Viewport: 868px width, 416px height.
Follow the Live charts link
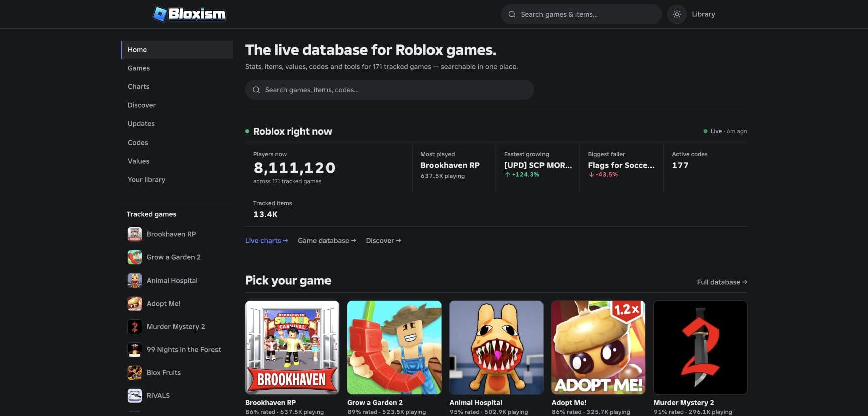tap(267, 241)
